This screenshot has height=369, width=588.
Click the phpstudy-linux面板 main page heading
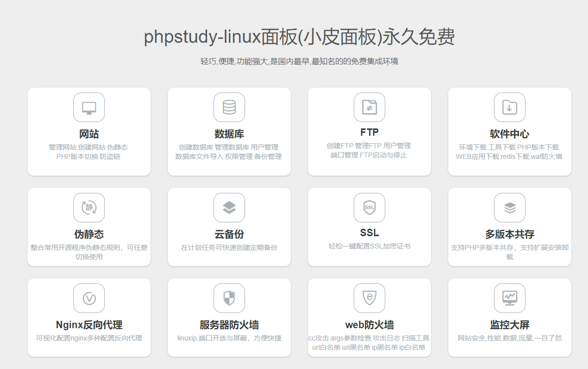tap(299, 37)
